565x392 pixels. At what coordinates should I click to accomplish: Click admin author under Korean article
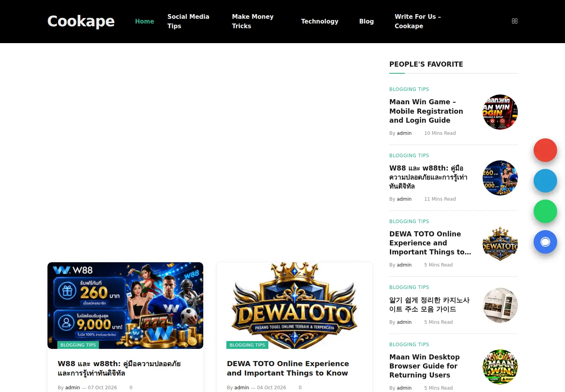404,322
